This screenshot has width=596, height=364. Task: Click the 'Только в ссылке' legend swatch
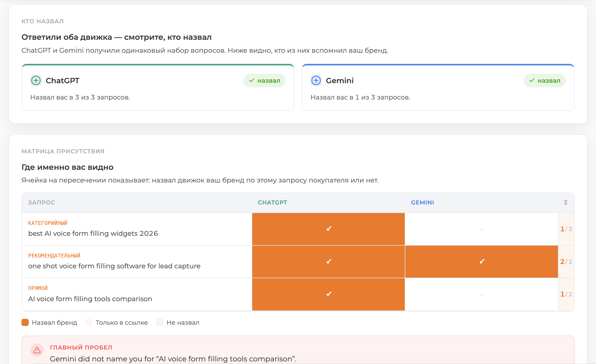coord(89,322)
